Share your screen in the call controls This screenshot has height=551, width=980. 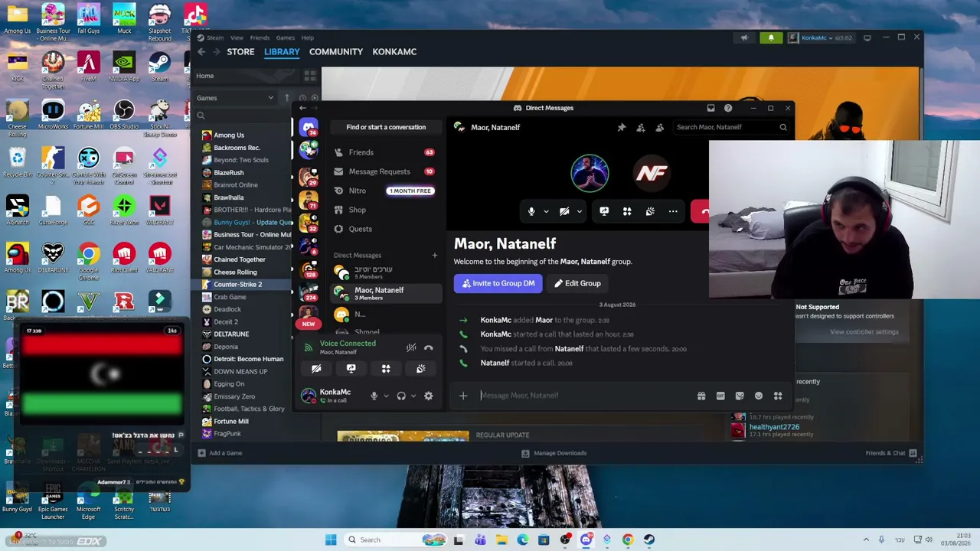click(x=604, y=211)
